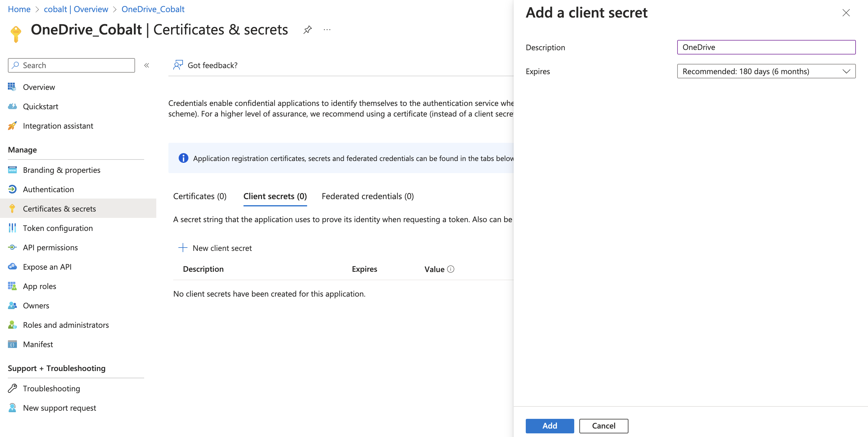Switch to the Federated credentials tab

[x=367, y=196]
